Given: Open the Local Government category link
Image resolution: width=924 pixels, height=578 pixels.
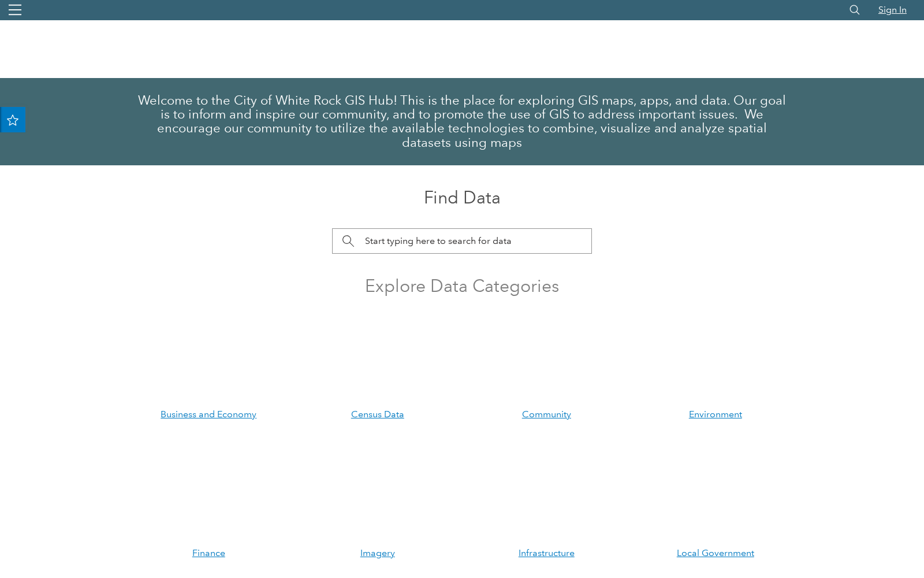Looking at the screenshot, I should coord(716,553).
